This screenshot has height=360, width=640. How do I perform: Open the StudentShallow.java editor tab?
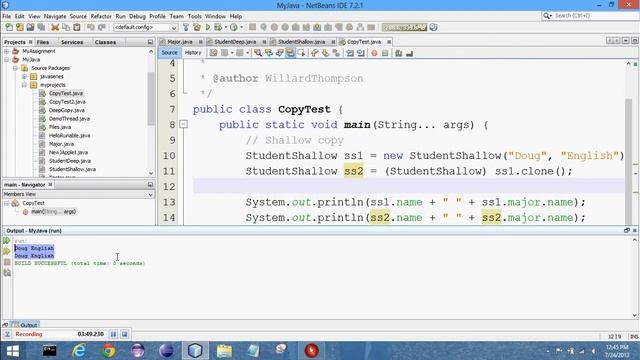(x=301, y=42)
